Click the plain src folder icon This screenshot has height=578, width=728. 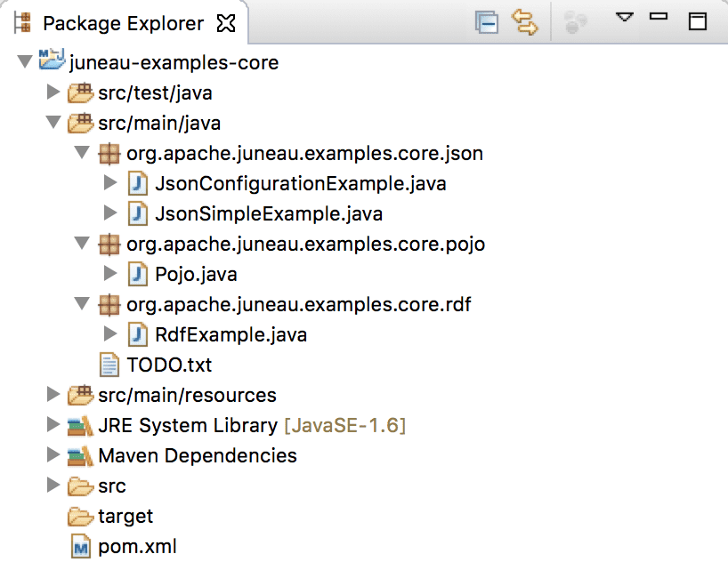[x=80, y=486]
